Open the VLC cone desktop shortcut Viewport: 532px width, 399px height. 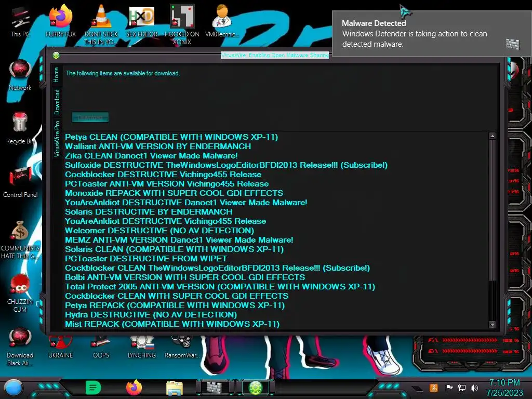[x=101, y=24]
